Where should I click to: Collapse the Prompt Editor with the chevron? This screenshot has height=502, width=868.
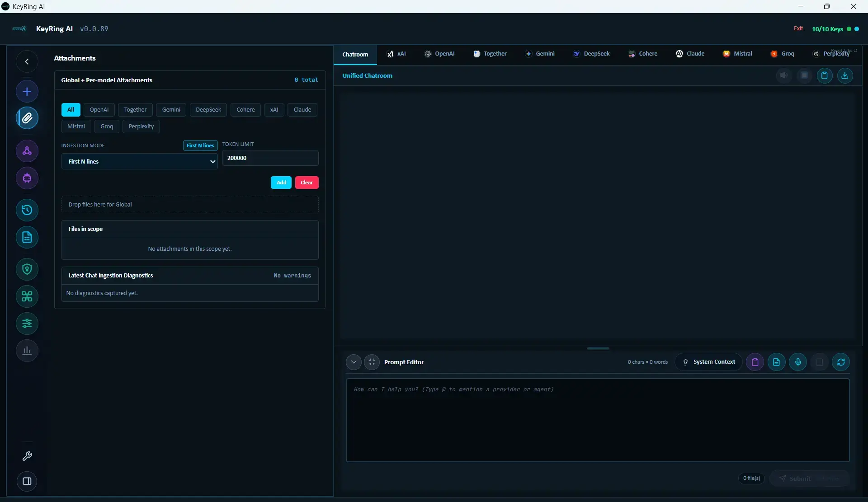point(354,362)
